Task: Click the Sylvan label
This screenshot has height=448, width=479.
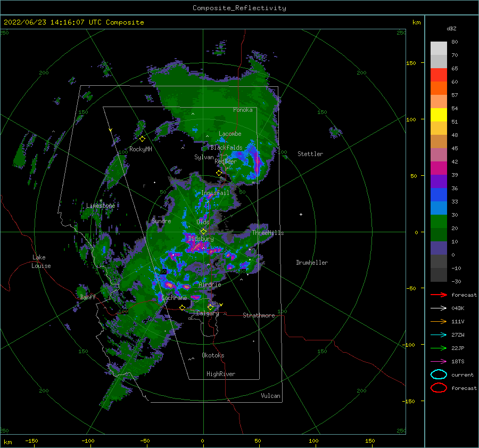Action: (x=204, y=157)
